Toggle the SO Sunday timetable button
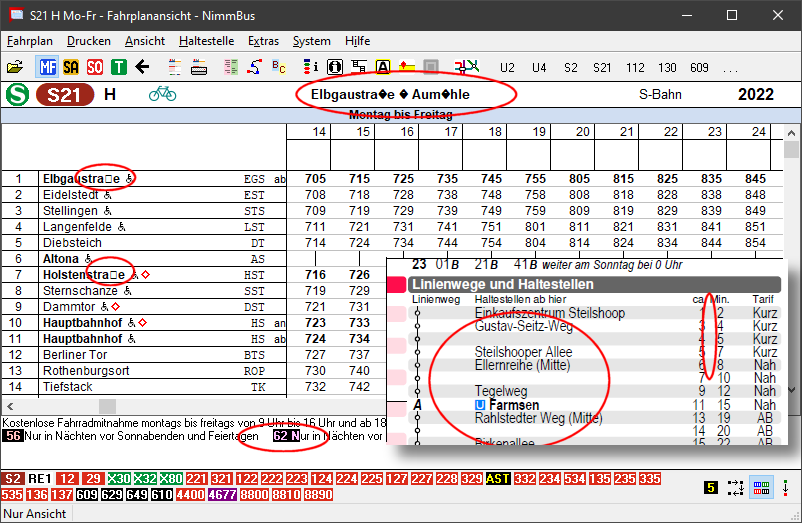802x523 pixels. tap(95, 67)
